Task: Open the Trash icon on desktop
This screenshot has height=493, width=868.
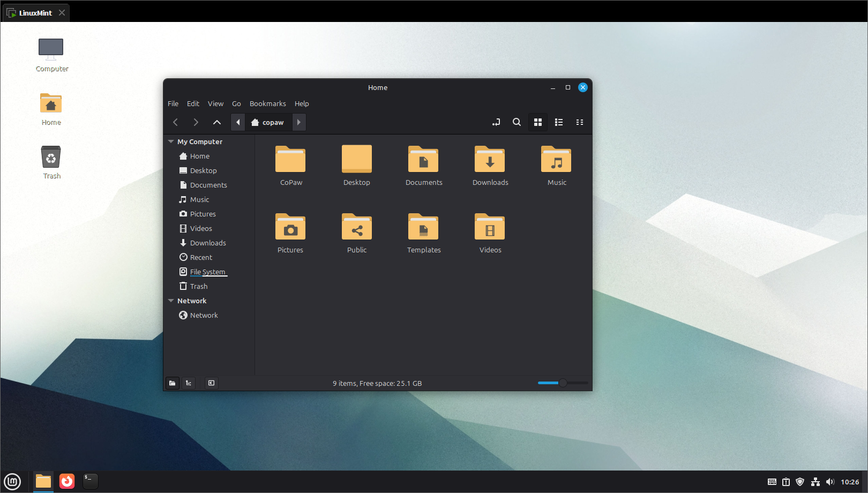Action: [x=51, y=158]
